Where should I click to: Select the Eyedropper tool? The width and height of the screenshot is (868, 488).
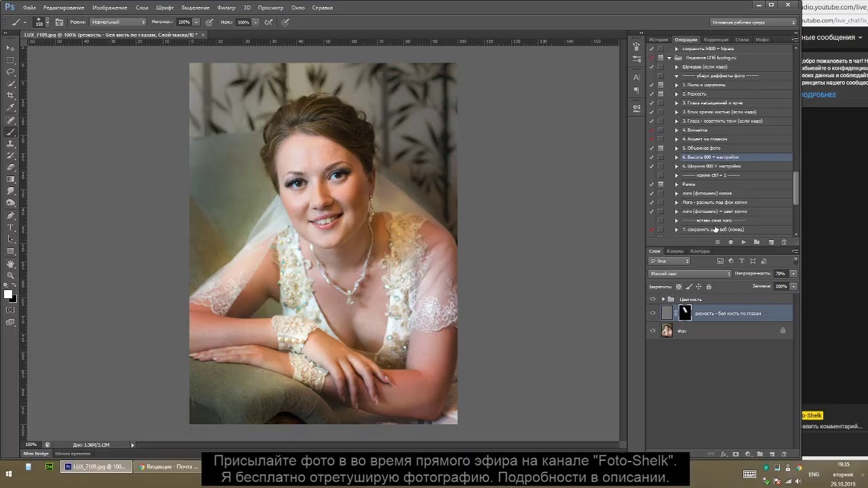coord(11,108)
